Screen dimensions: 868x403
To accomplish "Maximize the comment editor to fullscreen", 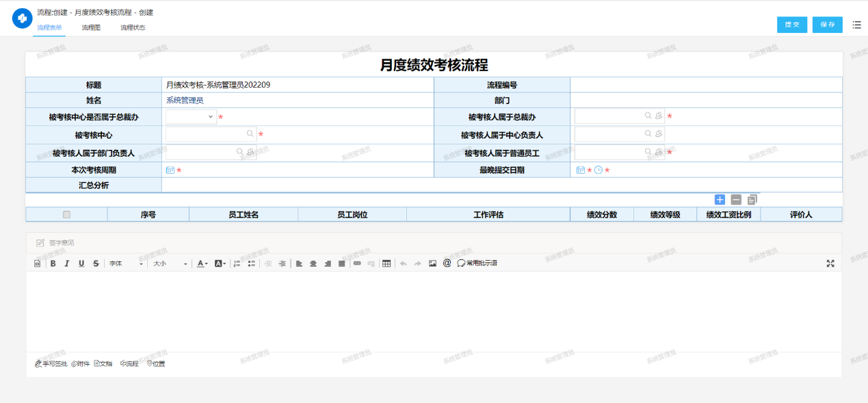I will point(830,263).
